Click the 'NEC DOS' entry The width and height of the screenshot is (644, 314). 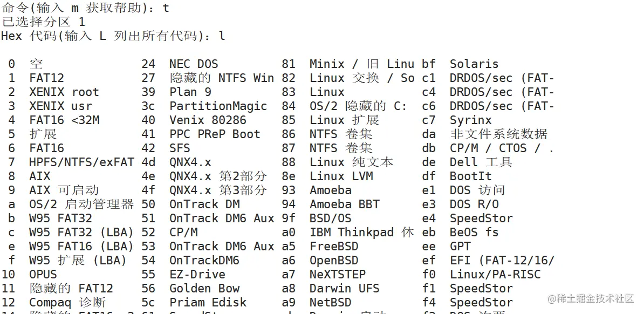(x=194, y=64)
